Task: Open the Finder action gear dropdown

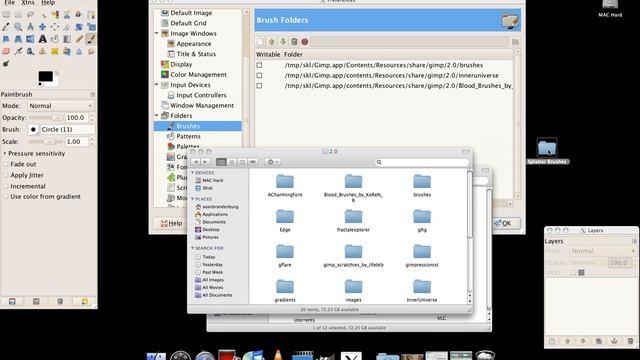Action: click(272, 162)
